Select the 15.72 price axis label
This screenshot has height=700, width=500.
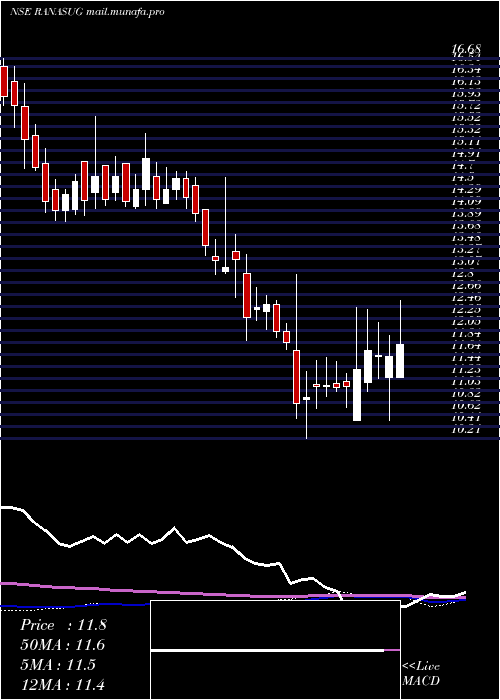coord(466,106)
